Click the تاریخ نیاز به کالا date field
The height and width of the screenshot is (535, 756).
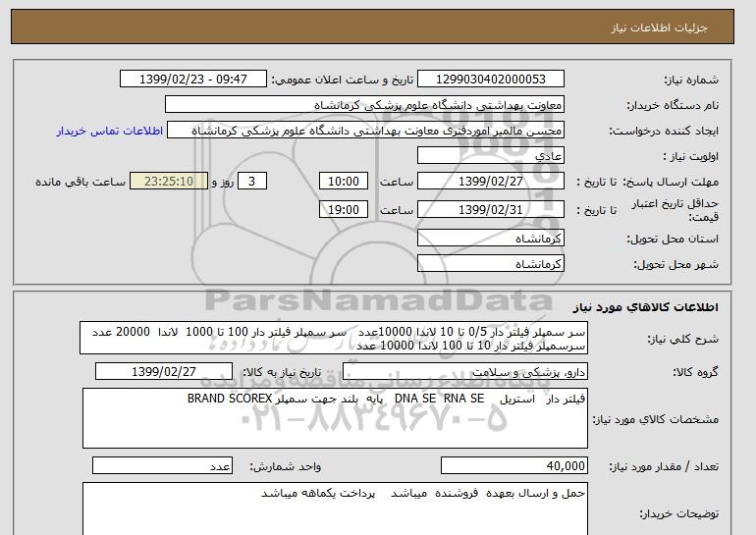coord(164,372)
